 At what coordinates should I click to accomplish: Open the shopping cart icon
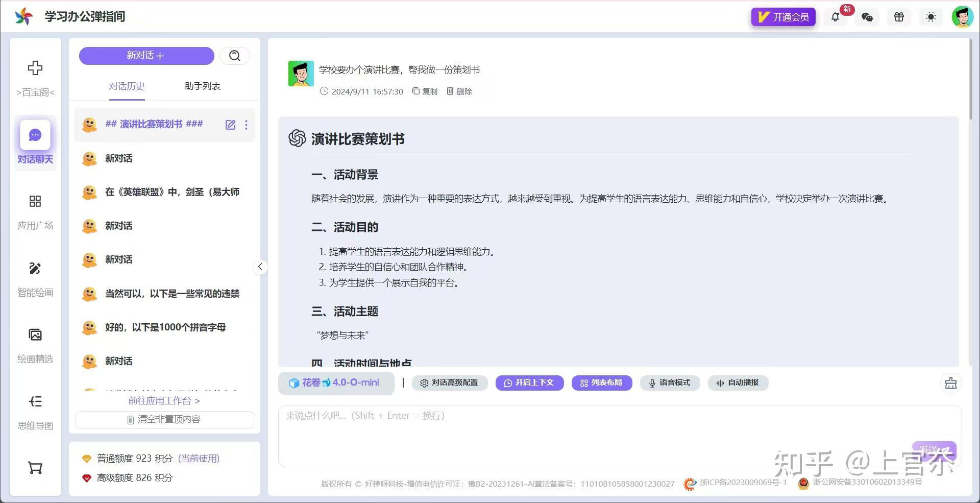(x=35, y=468)
